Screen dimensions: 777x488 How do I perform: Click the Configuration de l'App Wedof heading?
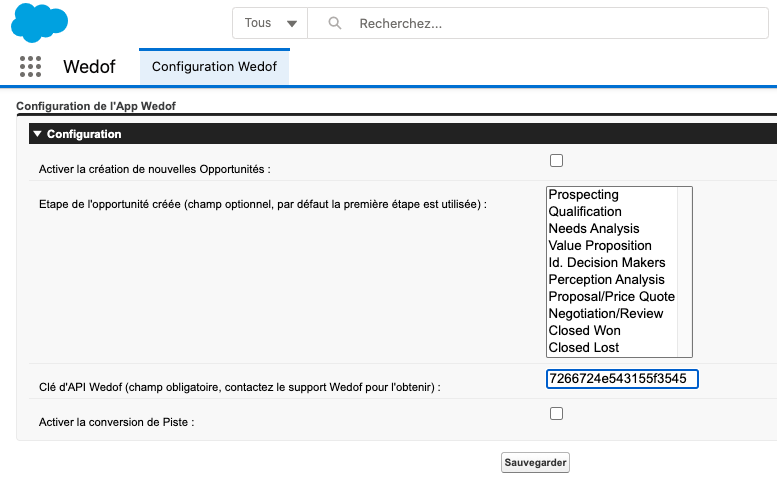tap(96, 106)
